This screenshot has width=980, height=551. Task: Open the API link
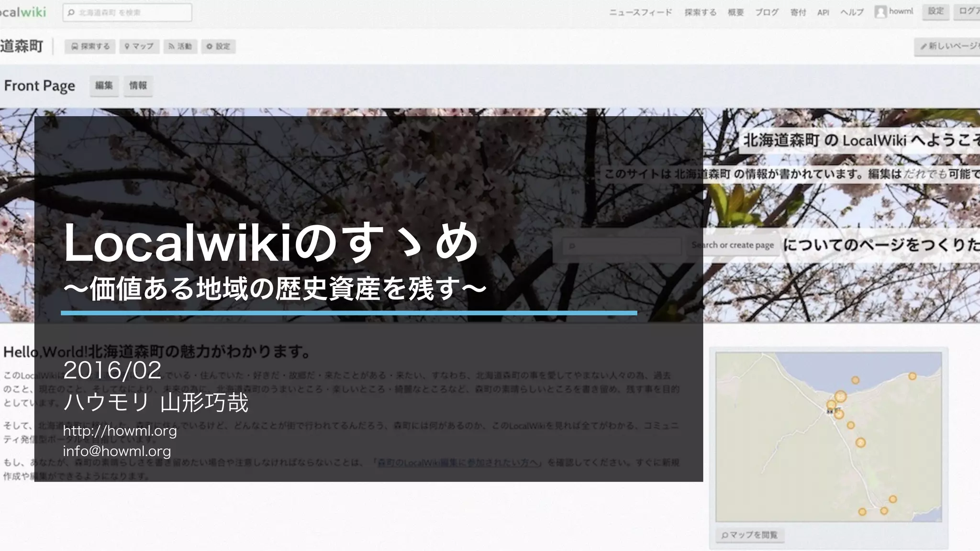coord(823,12)
